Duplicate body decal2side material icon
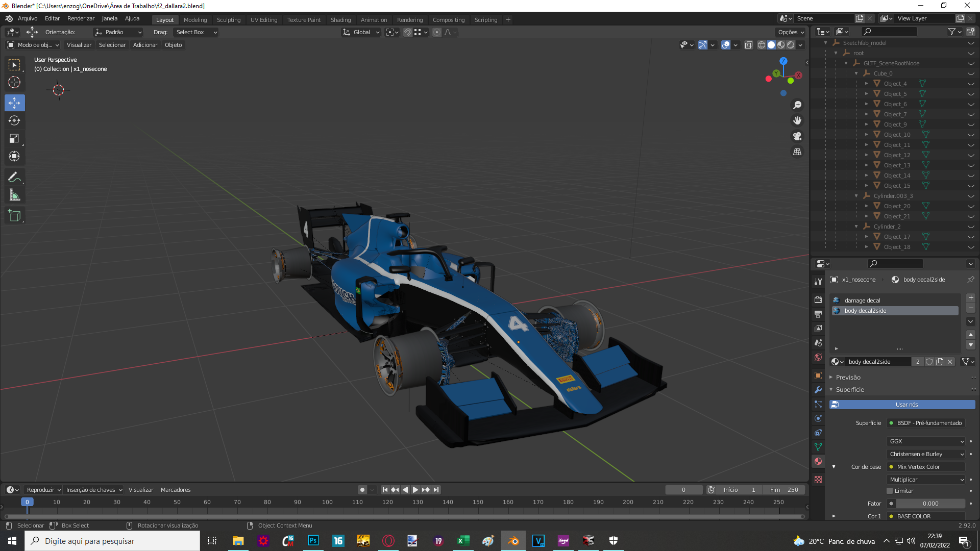The width and height of the screenshot is (980, 551). (x=940, y=362)
